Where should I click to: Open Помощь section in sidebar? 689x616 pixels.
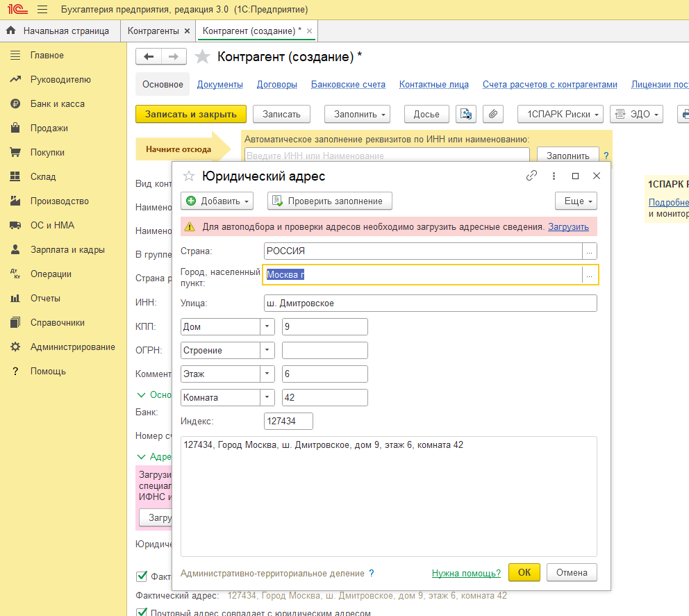click(47, 372)
